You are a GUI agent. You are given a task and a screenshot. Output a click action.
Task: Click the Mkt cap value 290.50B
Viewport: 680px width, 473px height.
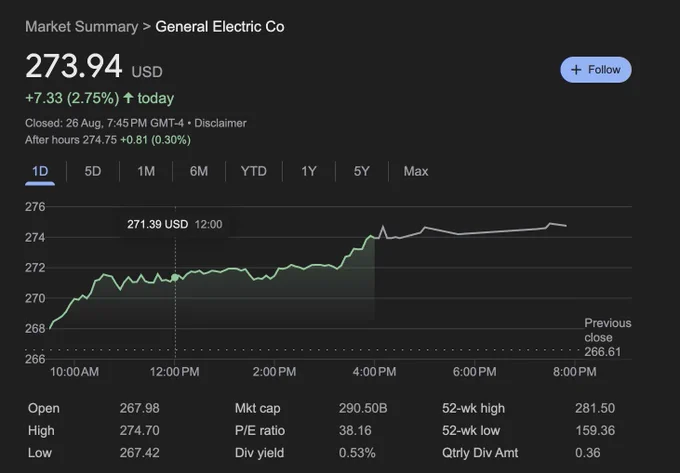click(363, 408)
